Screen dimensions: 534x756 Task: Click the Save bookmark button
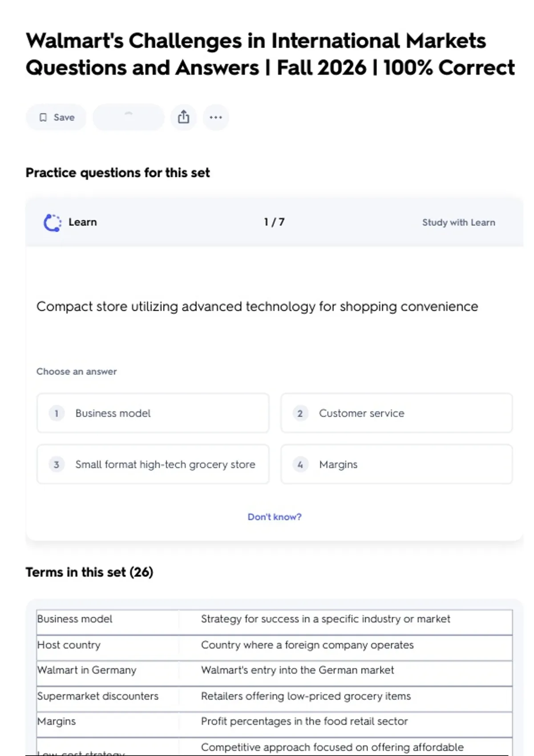click(x=56, y=117)
